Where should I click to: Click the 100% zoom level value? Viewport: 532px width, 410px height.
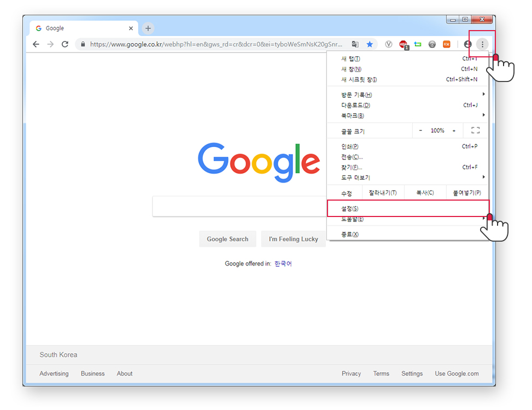coord(437,131)
